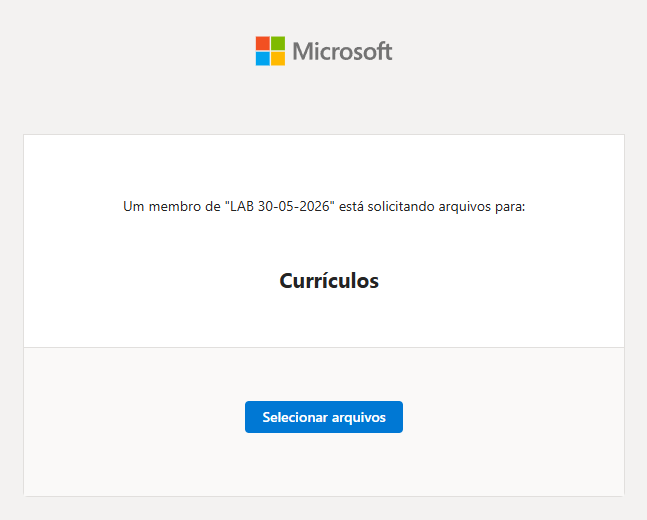Click divider line between card and footer

[324, 347]
